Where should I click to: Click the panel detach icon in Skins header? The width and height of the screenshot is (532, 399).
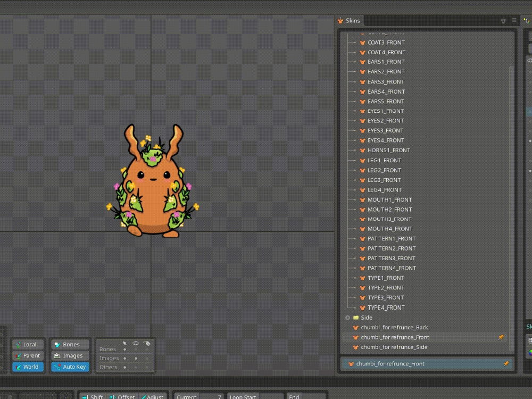coord(503,20)
